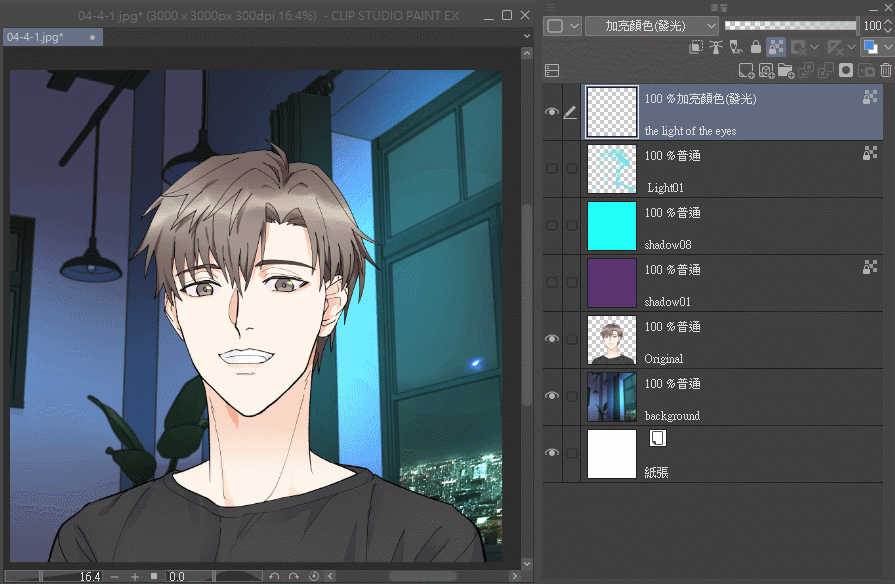Zoom out with the minus button

pyautogui.click(x=115, y=577)
